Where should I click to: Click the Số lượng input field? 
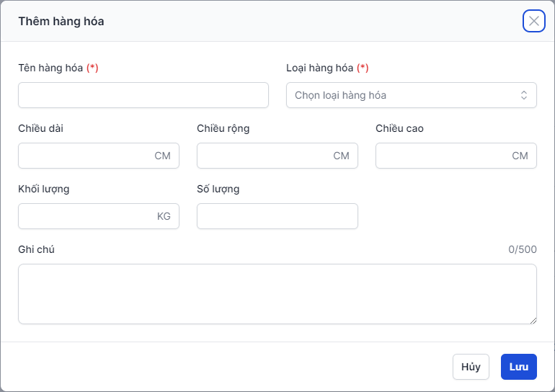[x=277, y=216]
